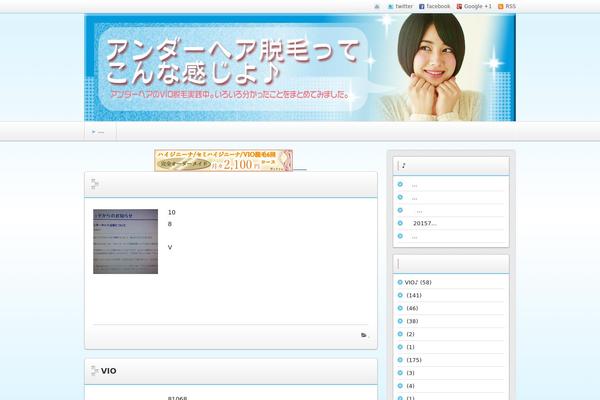Screen dimensions: 600x400
Task: Click the number 10 in the first post
Action: point(171,212)
